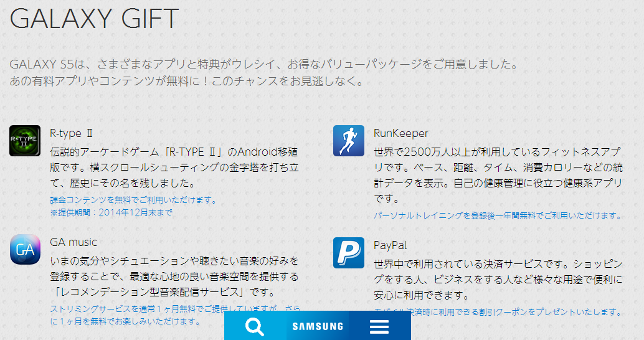Click the intro line beginning 'GALAXY S5は、さまざまな'
This screenshot has width=644, height=340.
tap(265, 65)
